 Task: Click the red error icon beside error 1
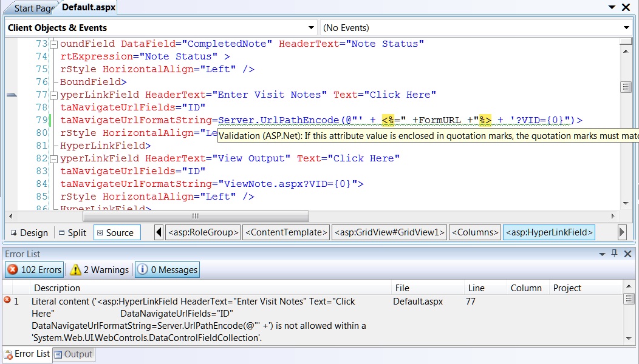6,298
